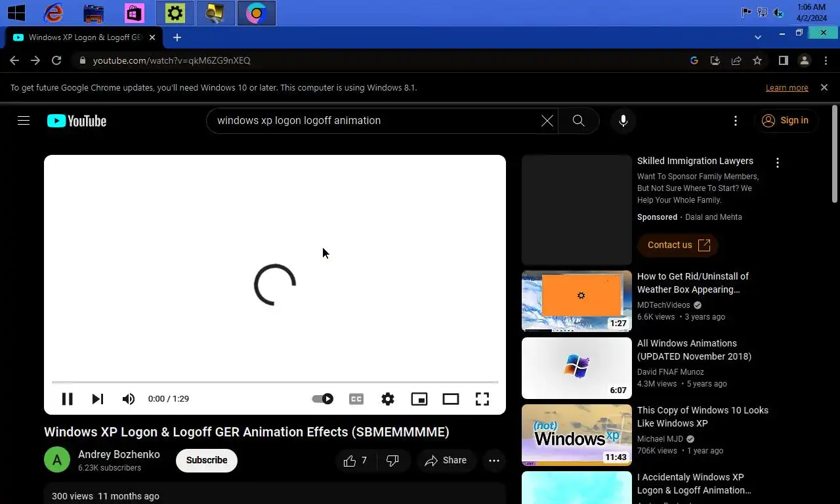Viewport: 840px width, 504px height.
Task: Activate miniplayer mode icon
Action: click(x=419, y=399)
